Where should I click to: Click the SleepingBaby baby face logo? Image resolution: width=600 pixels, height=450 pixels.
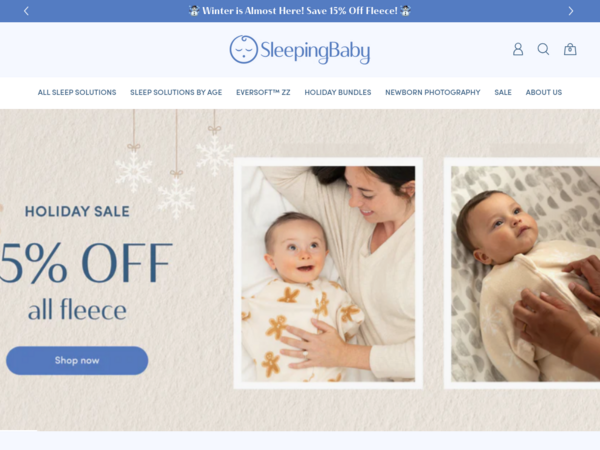click(243, 49)
